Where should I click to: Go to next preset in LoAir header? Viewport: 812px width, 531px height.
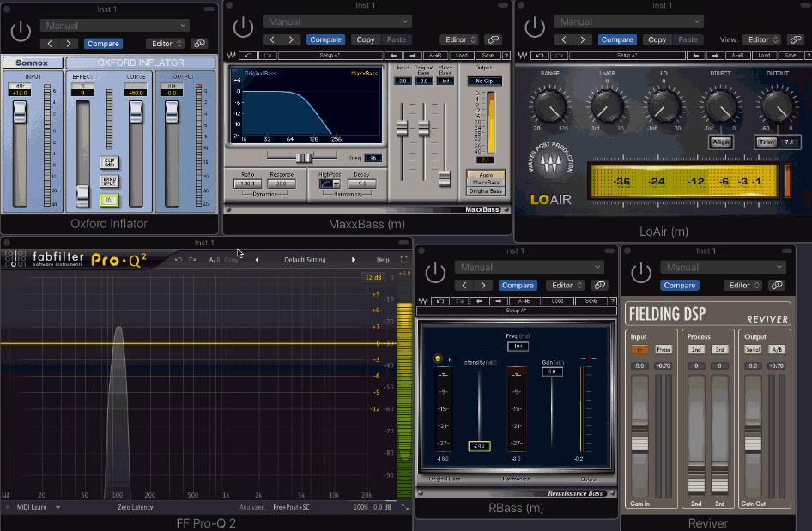click(x=583, y=39)
